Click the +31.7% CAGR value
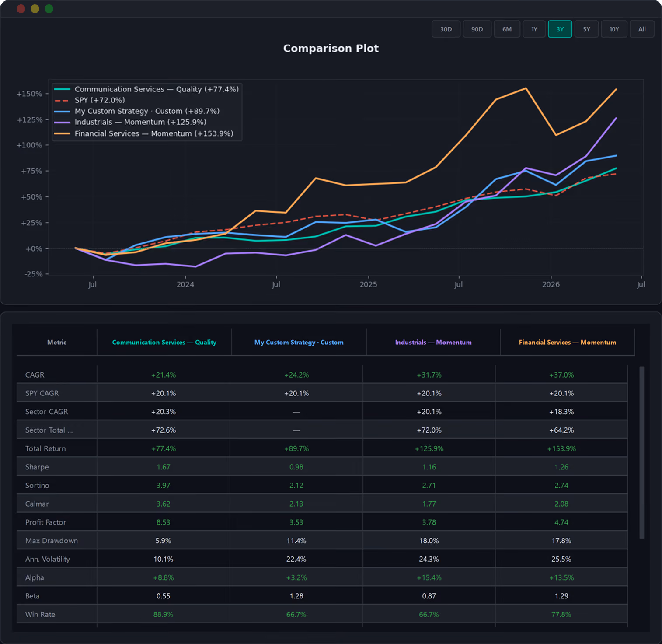Screen dimensions: 662x644 pos(429,375)
